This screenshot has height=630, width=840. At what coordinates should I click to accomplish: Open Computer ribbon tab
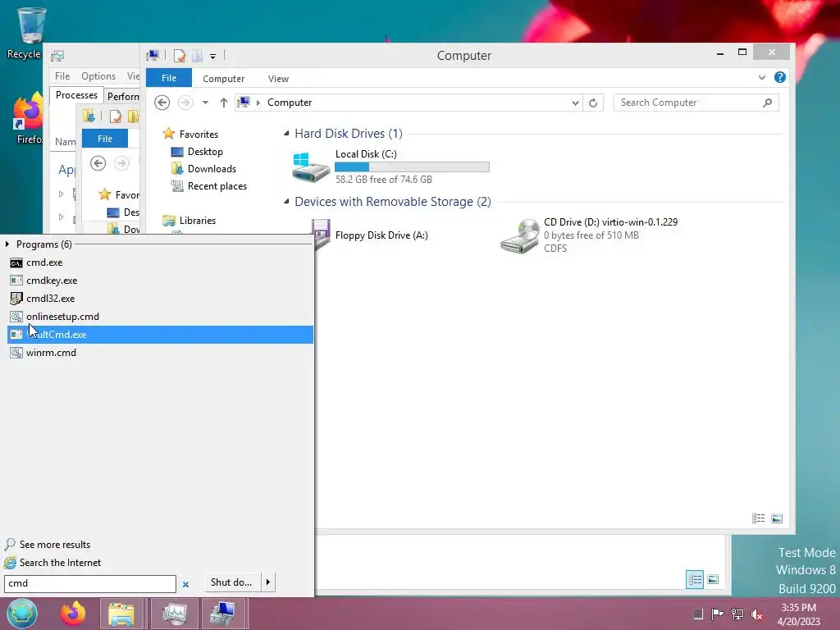tap(223, 79)
